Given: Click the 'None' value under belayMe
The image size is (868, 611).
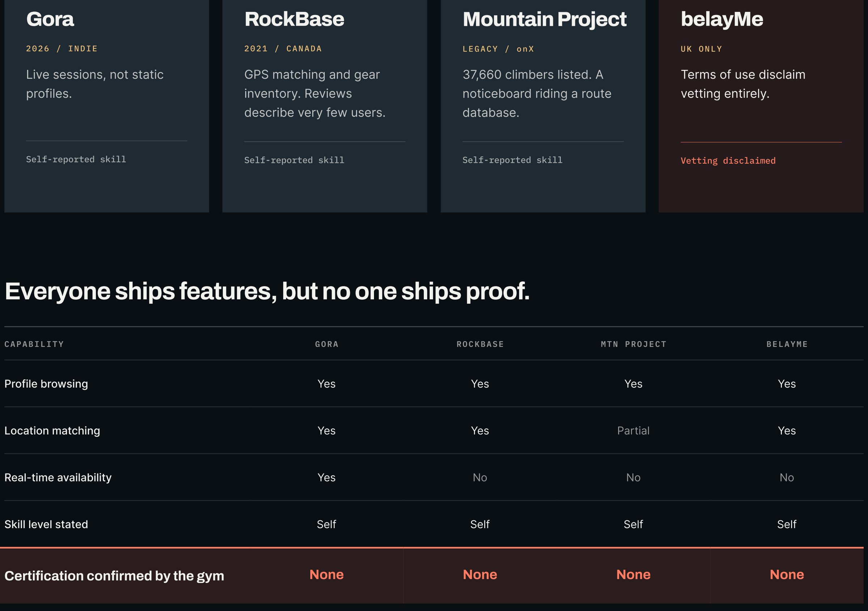Looking at the screenshot, I should [x=787, y=574].
